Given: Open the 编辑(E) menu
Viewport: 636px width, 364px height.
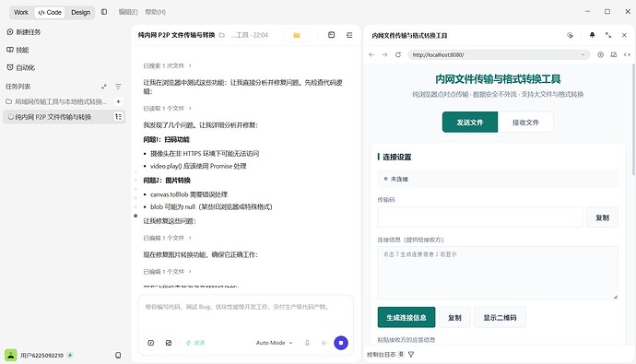Looking at the screenshot, I should 128,12.
